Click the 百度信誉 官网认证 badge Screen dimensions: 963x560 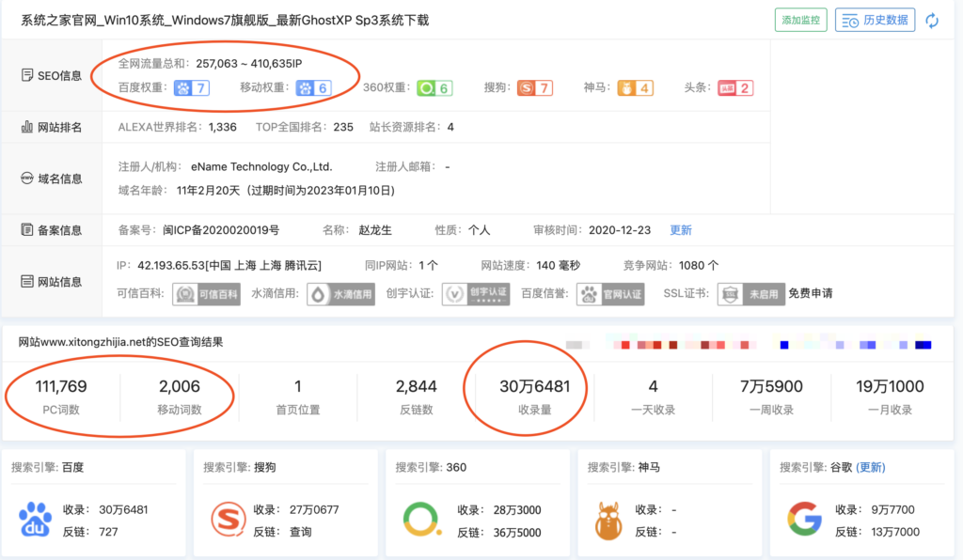pyautogui.click(x=610, y=294)
